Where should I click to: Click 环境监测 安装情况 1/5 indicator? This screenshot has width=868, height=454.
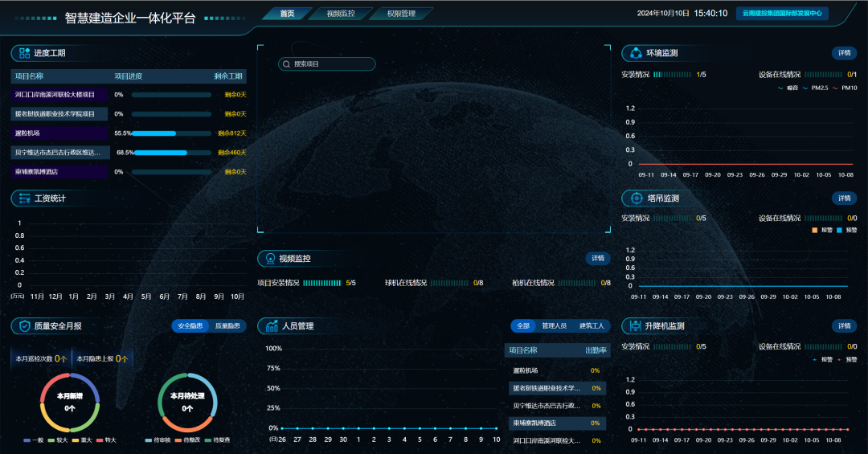[x=664, y=75]
